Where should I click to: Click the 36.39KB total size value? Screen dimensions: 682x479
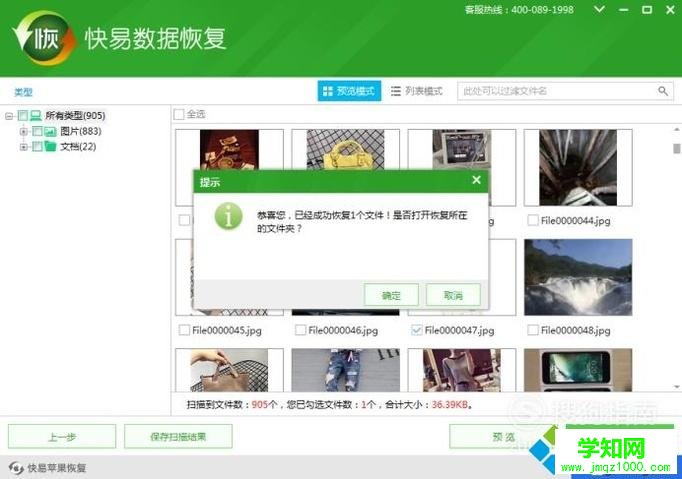450,405
